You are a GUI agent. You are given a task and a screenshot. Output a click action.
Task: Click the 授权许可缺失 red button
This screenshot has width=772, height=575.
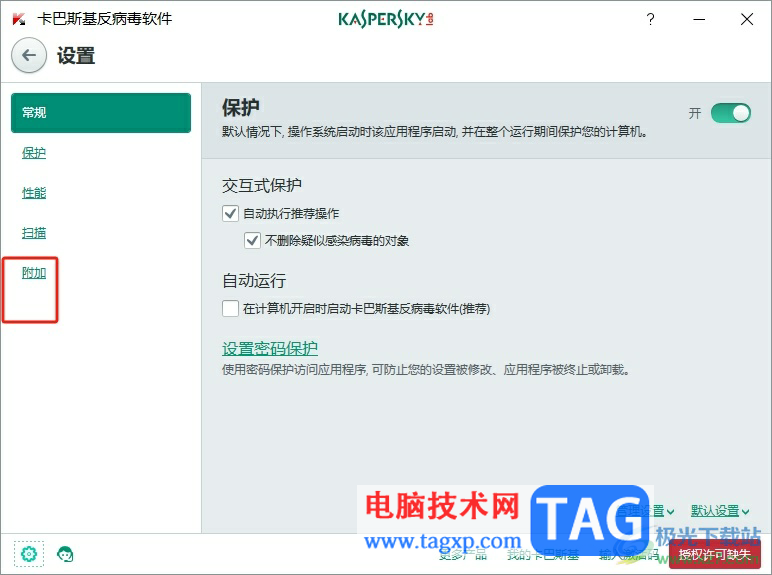point(715,554)
